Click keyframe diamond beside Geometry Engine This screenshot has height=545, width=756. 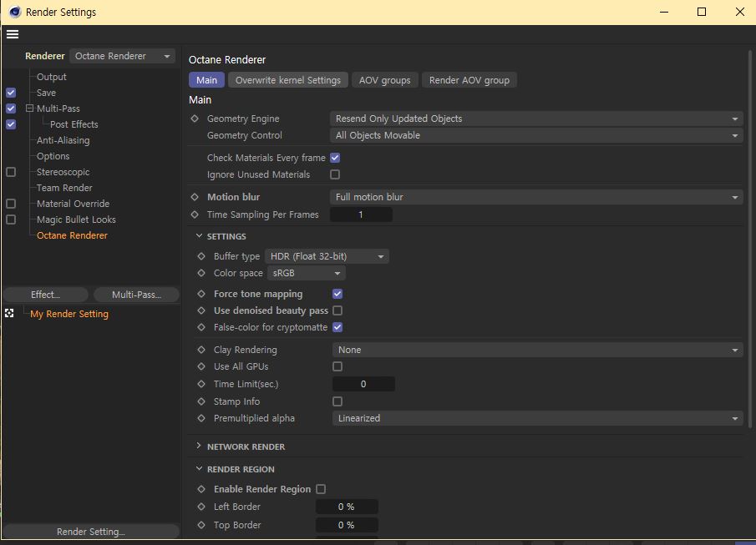(x=195, y=119)
